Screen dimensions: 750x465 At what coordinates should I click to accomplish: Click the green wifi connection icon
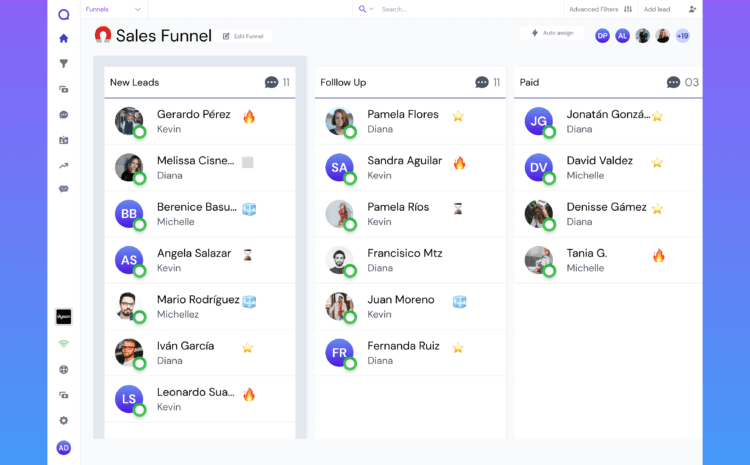pyautogui.click(x=64, y=343)
